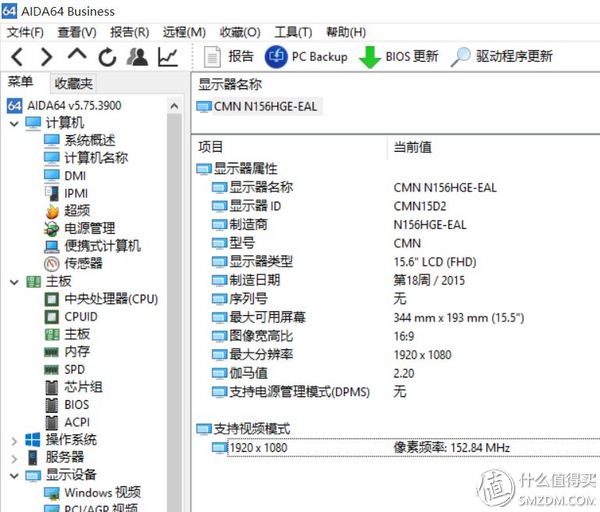Switch to the 收藏夹 tab
The image size is (600, 512).
[x=73, y=83]
